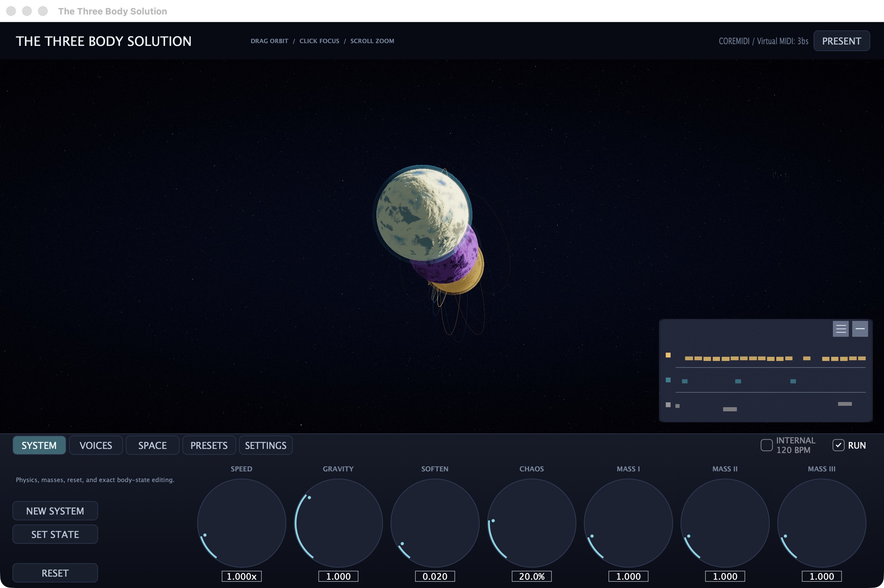The image size is (884, 588).
Task: Click the MASS III knob
Action: (822, 523)
